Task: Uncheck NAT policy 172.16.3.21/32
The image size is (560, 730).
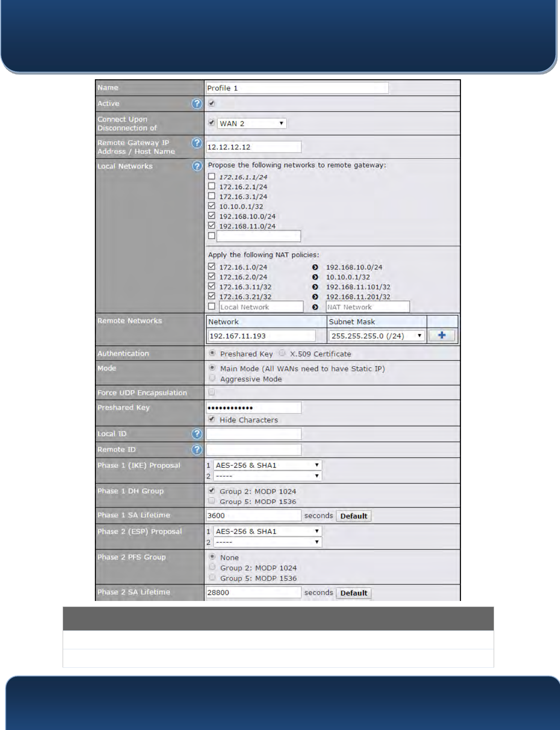Action: (211, 296)
